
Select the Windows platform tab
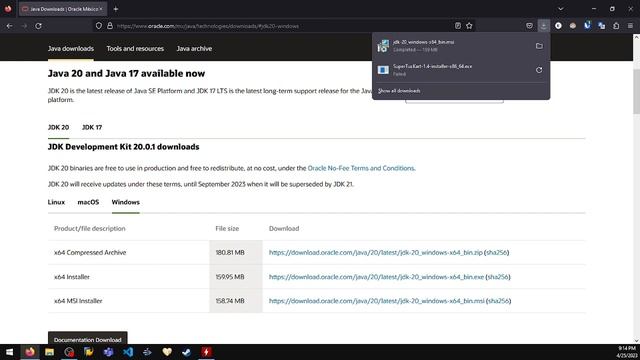pos(126,202)
